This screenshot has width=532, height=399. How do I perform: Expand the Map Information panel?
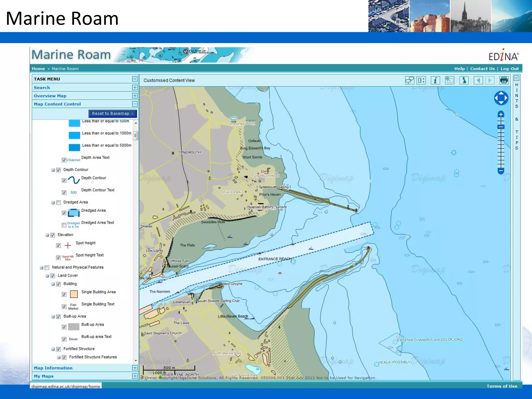[135, 368]
